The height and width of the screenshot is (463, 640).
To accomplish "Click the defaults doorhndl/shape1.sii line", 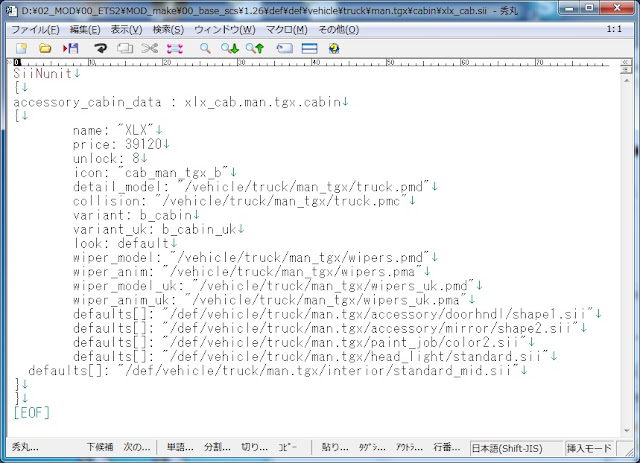I will [337, 314].
